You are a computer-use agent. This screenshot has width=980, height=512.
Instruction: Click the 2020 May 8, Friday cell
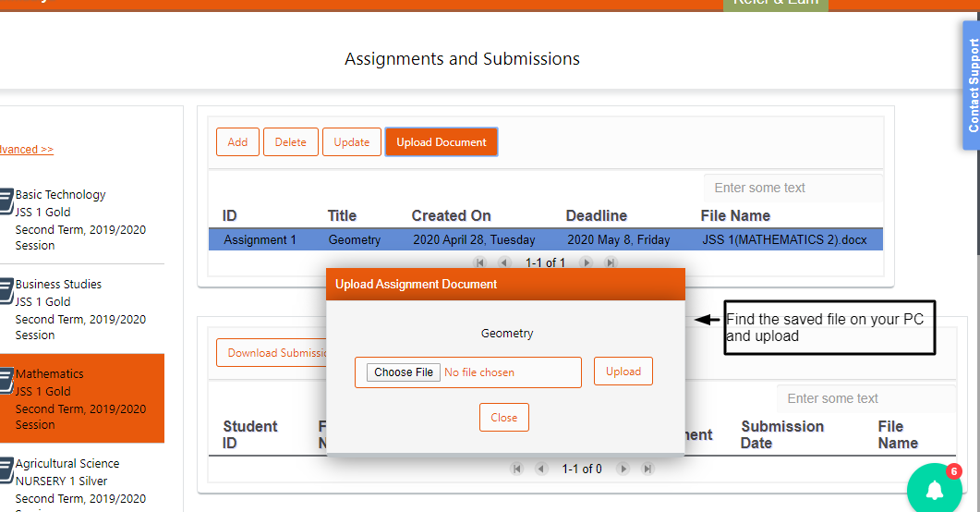[x=618, y=240]
